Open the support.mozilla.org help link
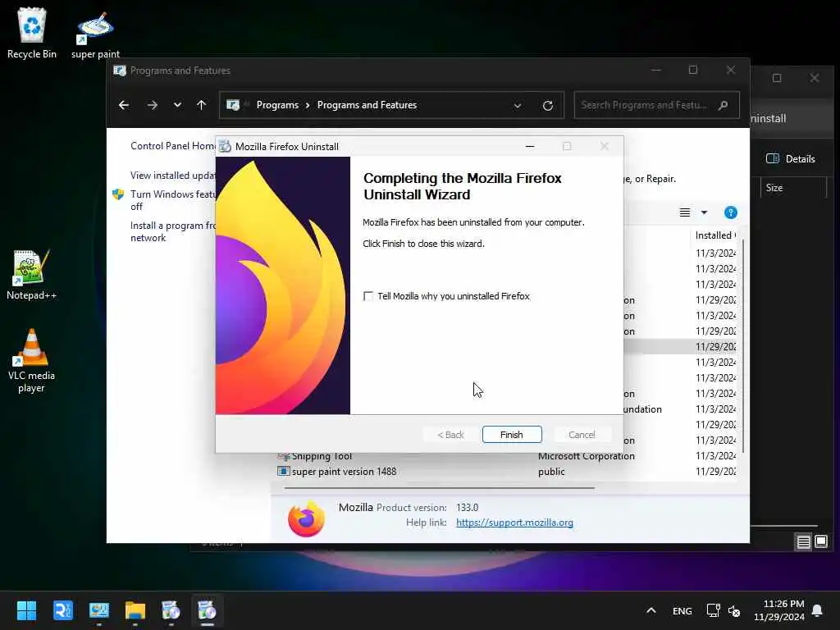Viewport: 840px width, 630px height. point(514,523)
